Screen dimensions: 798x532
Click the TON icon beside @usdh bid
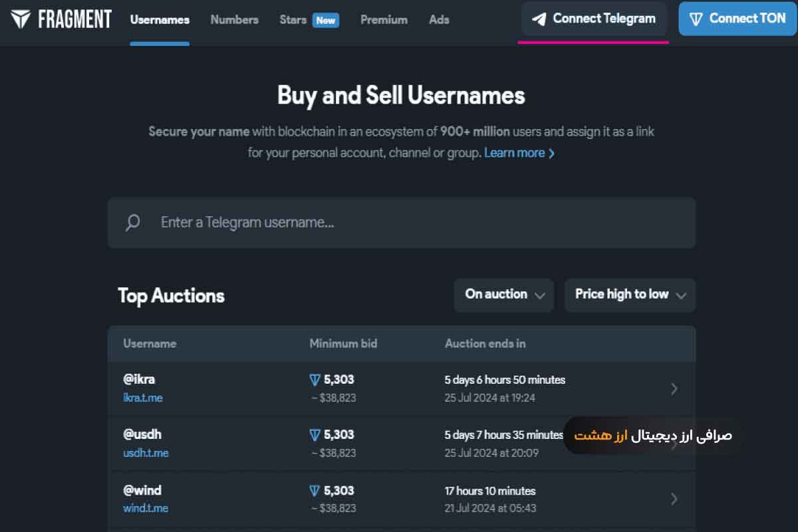click(315, 435)
